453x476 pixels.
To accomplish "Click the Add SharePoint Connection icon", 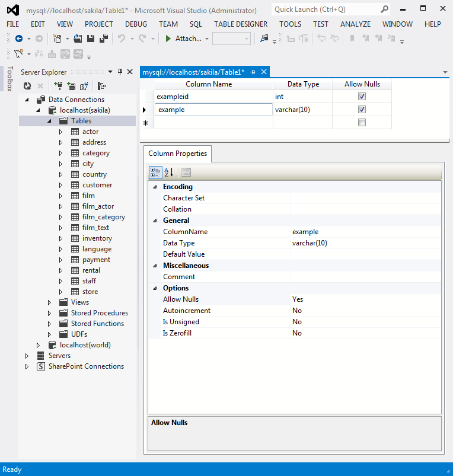I will (x=84, y=86).
